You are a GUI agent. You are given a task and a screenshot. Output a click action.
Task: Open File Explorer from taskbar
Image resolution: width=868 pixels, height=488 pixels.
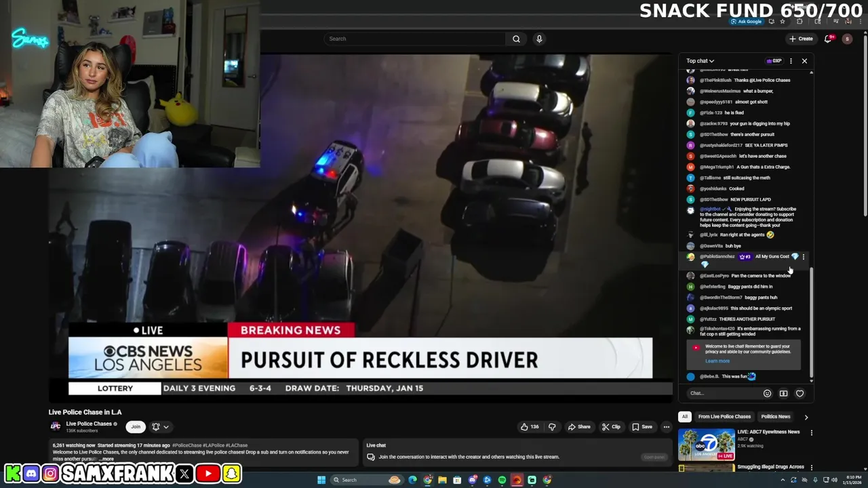(x=442, y=480)
